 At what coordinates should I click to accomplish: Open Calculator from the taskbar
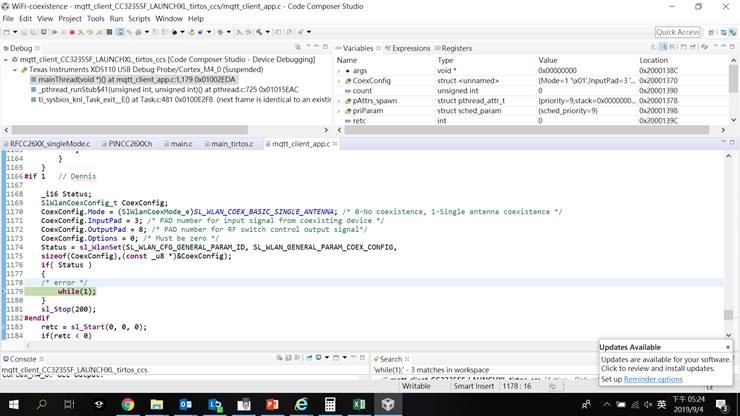330,404
